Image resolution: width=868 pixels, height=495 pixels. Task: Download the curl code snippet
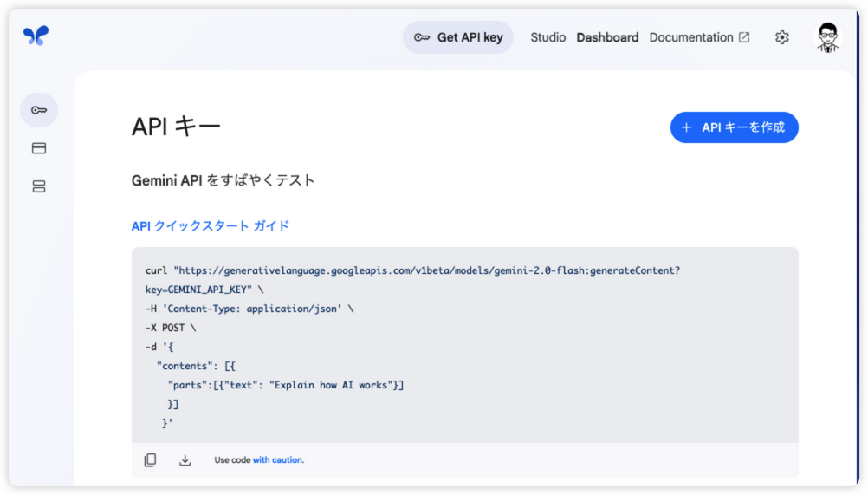pos(185,460)
